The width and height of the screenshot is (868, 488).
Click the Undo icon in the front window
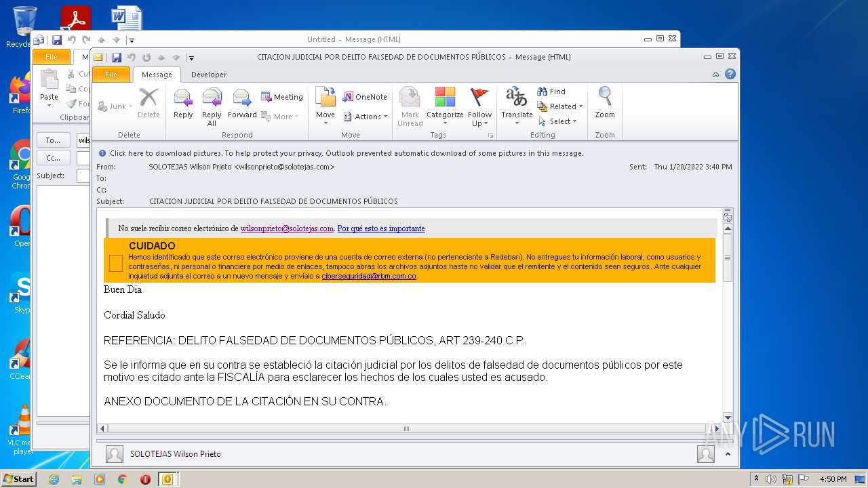pyautogui.click(x=132, y=58)
